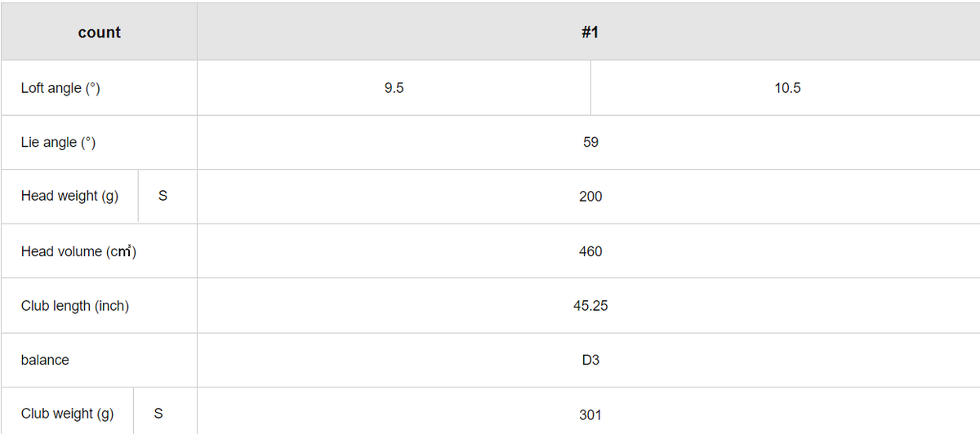Click the lie angle value 59
The width and height of the screenshot is (980, 434).
pos(590,143)
